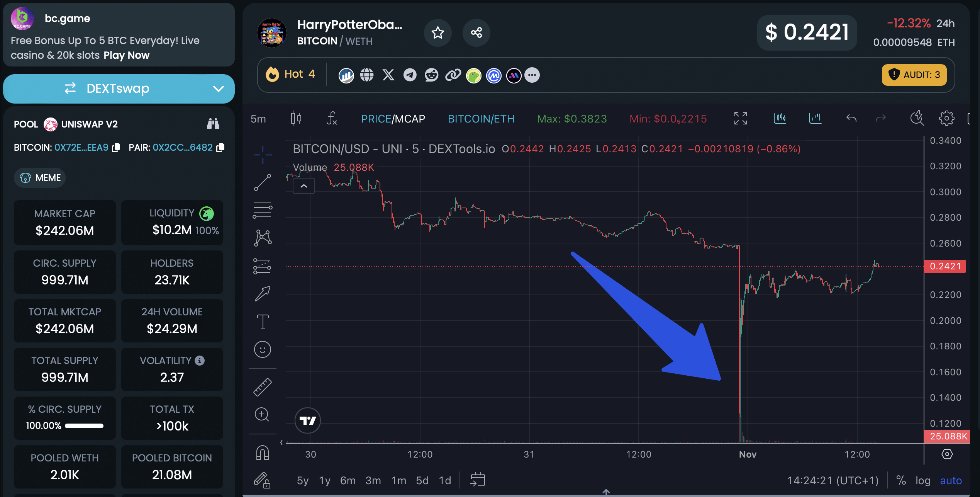
Task: Open chart axis settings icon
Action: (947, 454)
